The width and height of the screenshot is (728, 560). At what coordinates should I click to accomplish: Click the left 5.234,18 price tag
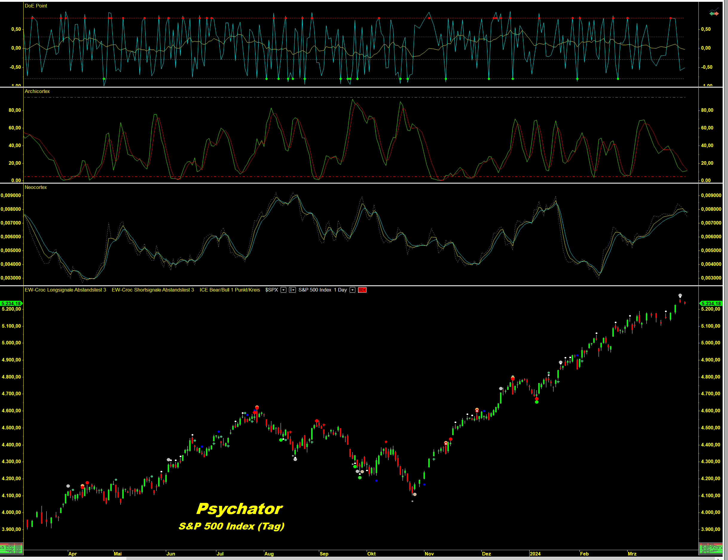point(11,303)
